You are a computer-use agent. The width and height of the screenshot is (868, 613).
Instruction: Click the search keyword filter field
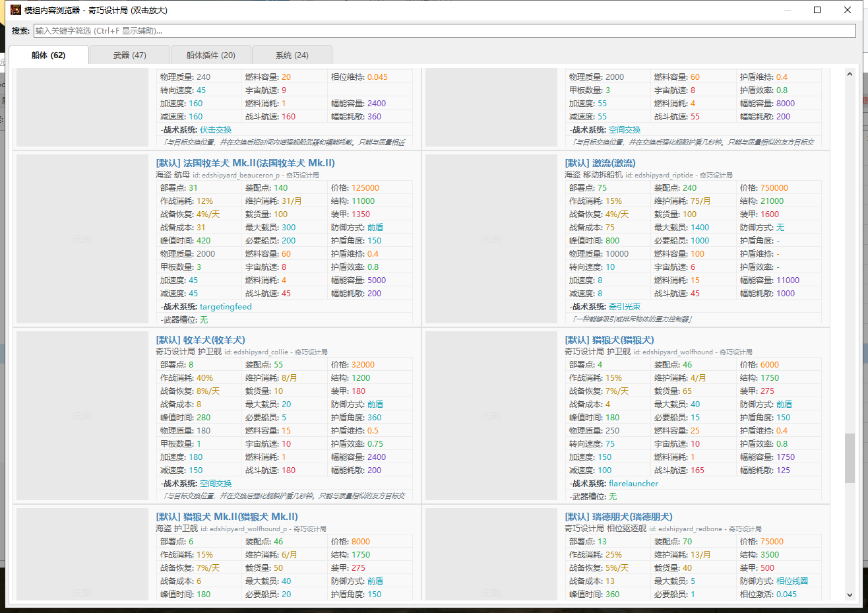(x=445, y=30)
